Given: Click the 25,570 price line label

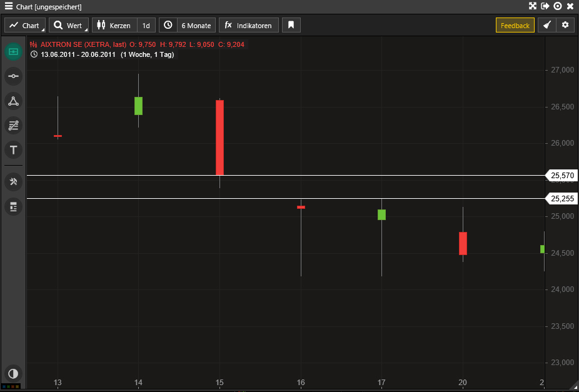Looking at the screenshot, I should (563, 176).
